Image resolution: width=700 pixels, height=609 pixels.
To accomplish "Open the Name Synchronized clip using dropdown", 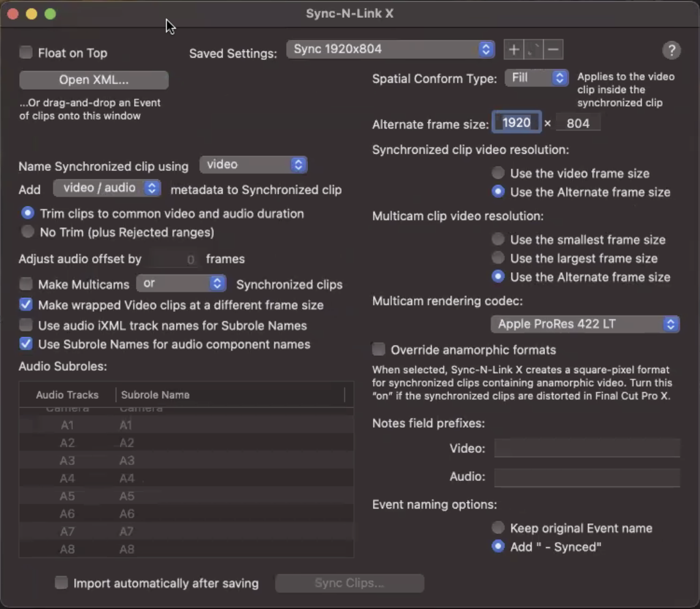I will pyautogui.click(x=253, y=165).
